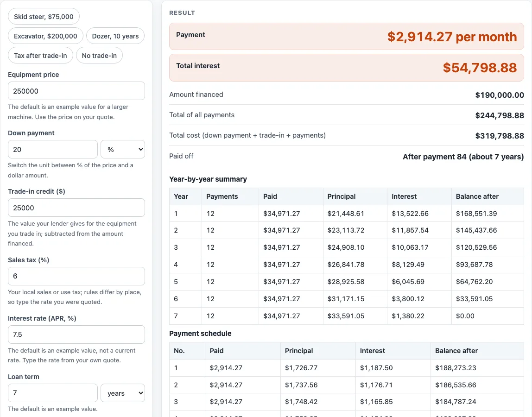Select payment 3 balance $184,787.24
Viewport: 532px width, 417px height.
456,402
